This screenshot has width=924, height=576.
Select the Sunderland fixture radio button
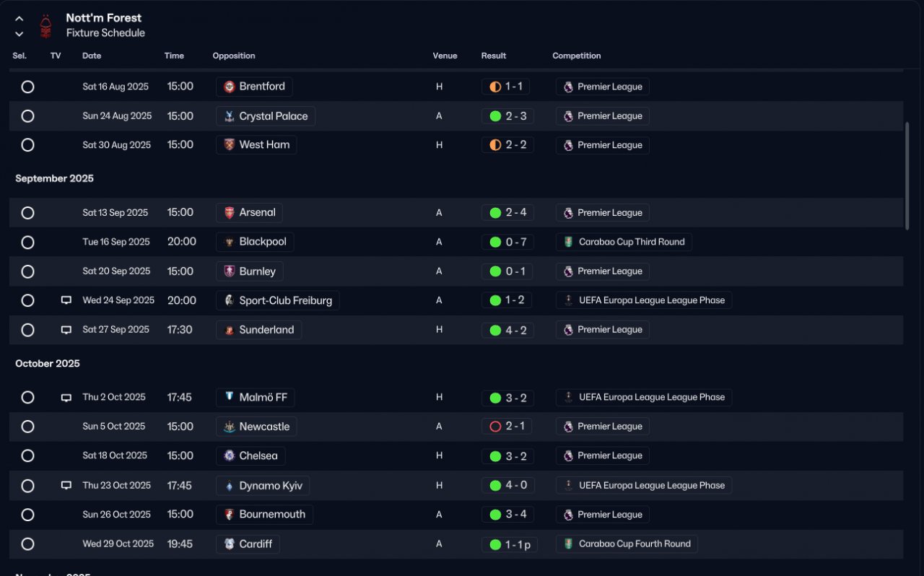point(27,330)
